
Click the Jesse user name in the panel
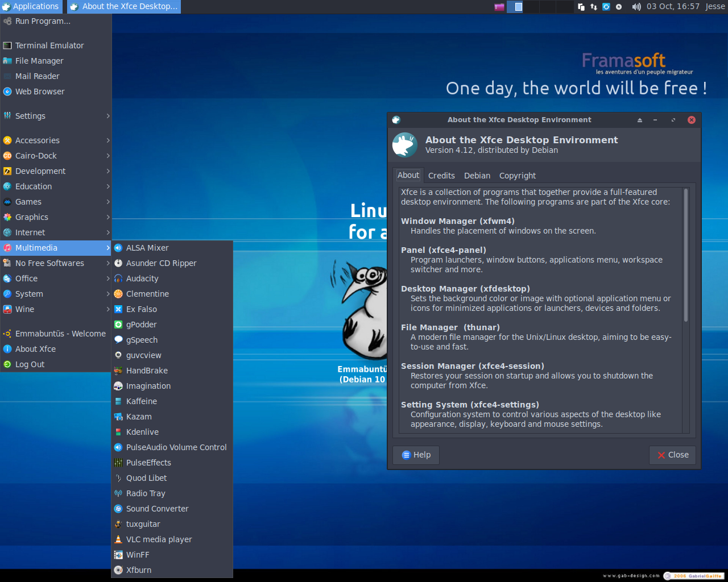click(715, 7)
